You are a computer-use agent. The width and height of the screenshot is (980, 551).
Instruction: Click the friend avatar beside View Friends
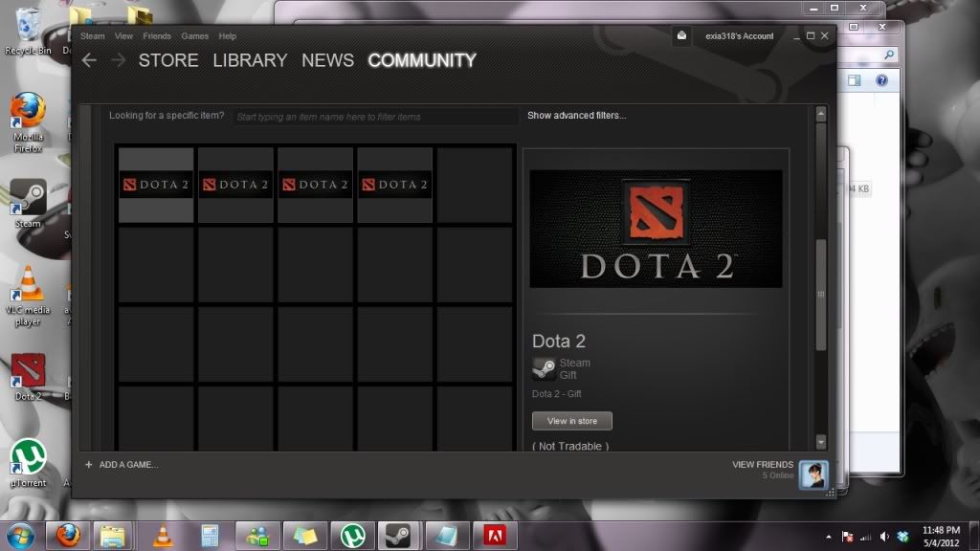pos(813,474)
